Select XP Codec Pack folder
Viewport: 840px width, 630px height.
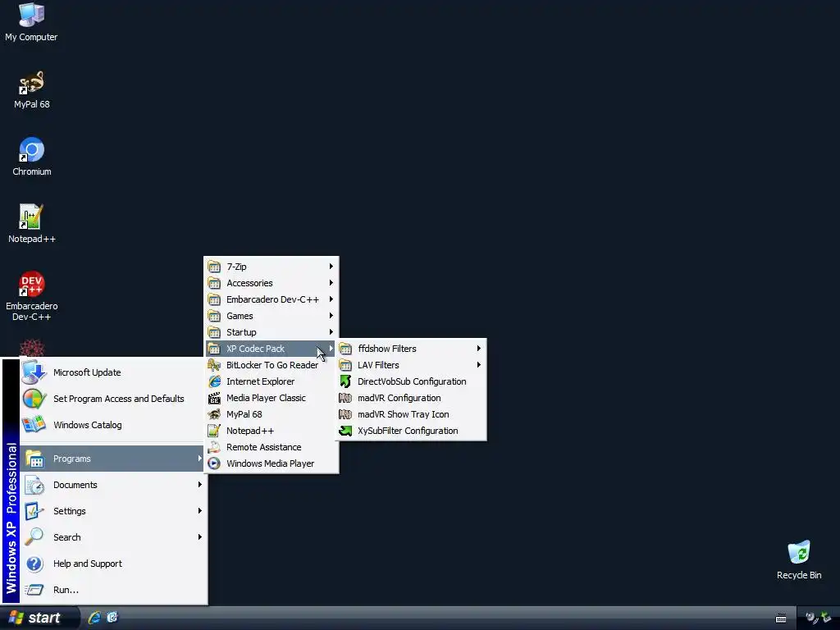271,349
